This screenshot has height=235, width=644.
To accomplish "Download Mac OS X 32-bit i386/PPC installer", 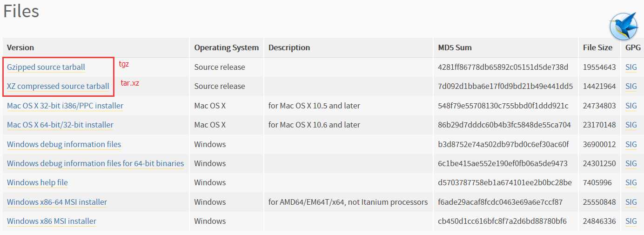I will [x=65, y=106].
